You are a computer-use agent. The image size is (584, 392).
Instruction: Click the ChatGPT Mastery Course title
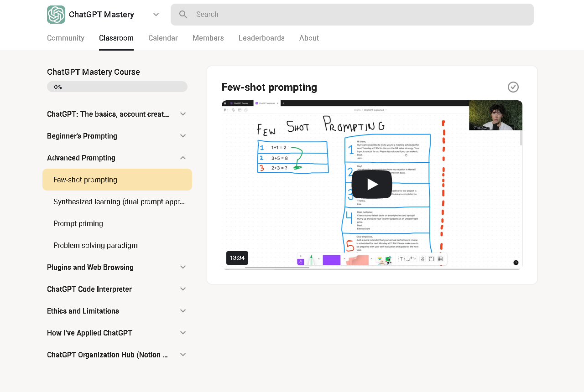coord(94,72)
